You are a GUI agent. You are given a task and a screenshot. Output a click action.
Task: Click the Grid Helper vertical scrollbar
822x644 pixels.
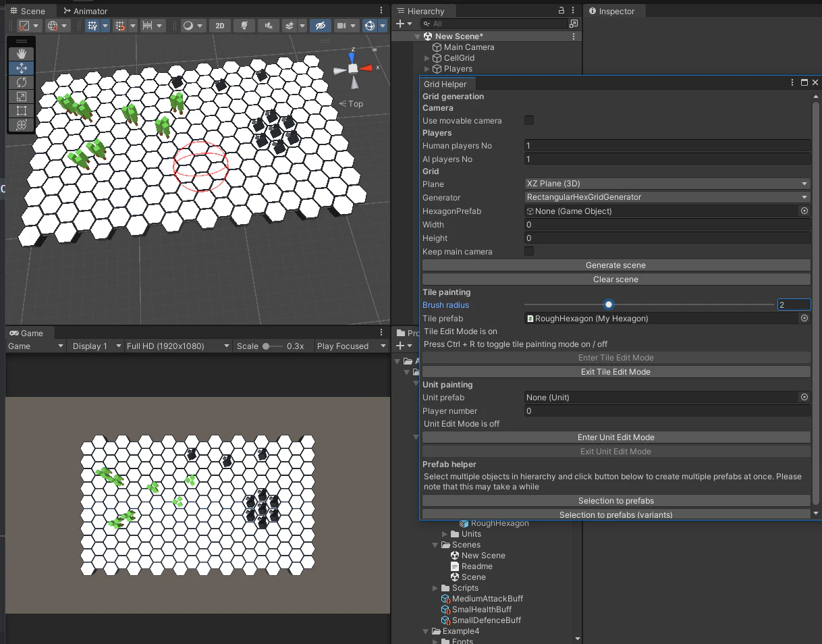click(816, 303)
